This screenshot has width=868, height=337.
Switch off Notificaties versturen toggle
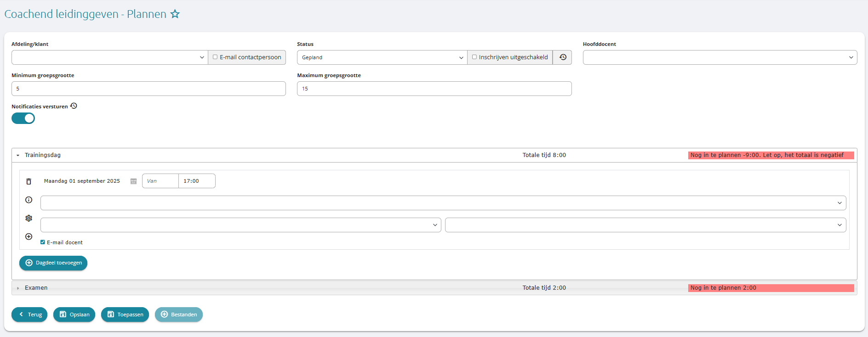(23, 118)
